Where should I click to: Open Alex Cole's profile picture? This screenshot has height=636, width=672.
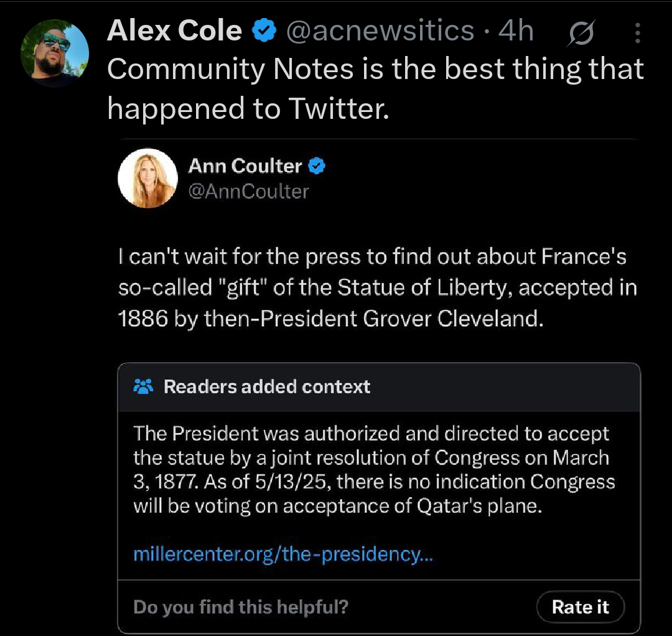point(55,54)
